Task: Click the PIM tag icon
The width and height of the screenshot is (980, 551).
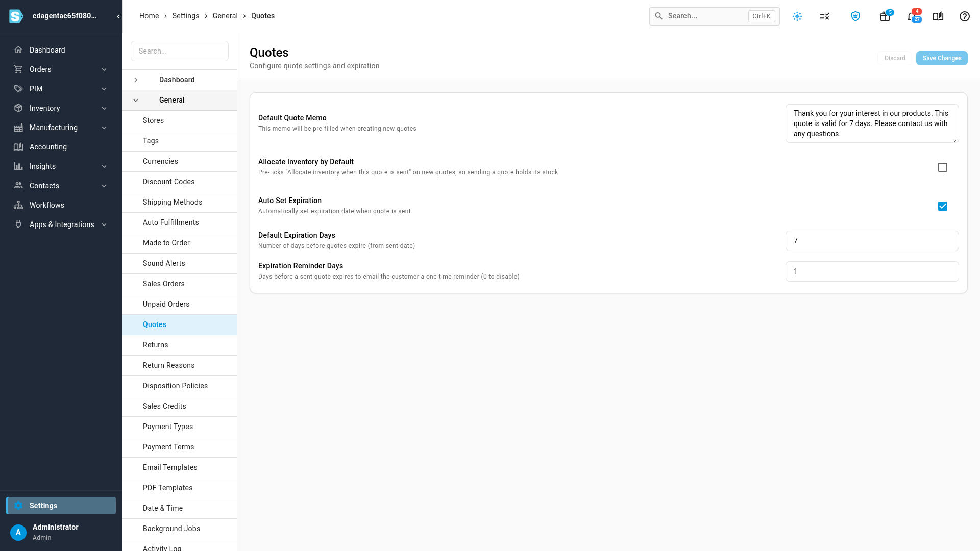Action: click(18, 89)
